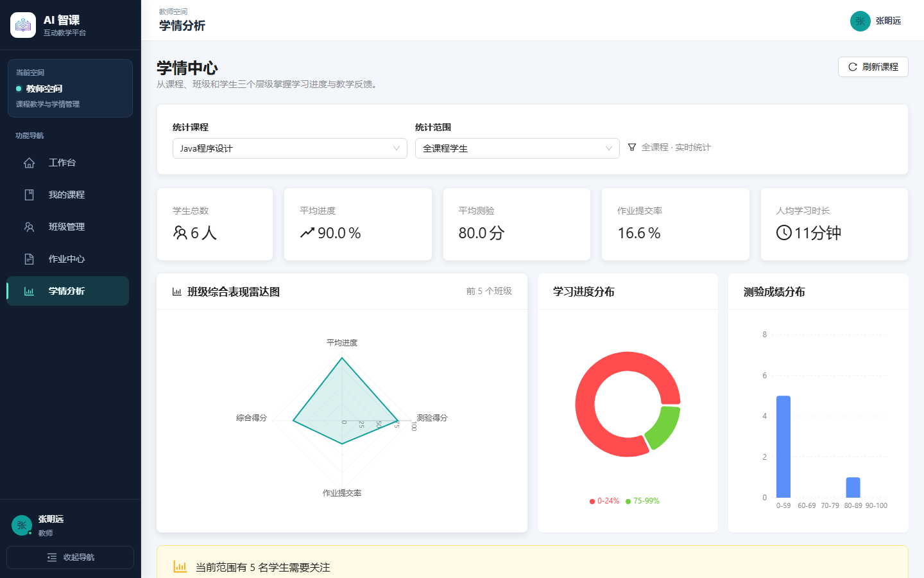Viewport: 924px width, 578px height.
Task: Select 学情分析 menu item
Action: [x=68, y=291]
